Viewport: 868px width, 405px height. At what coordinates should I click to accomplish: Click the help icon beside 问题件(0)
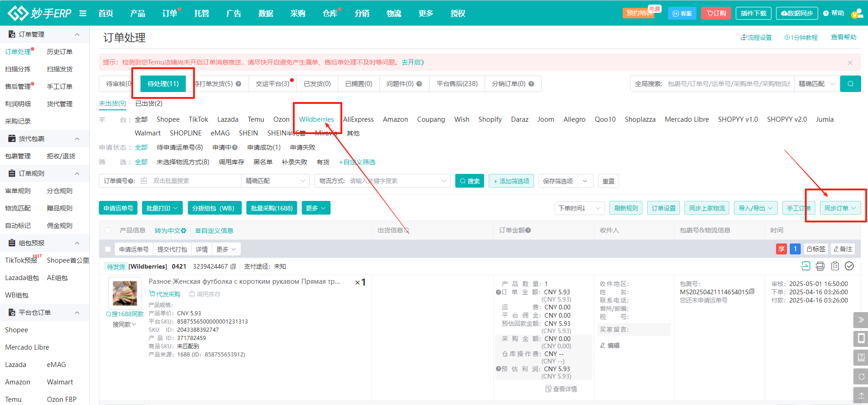(x=419, y=84)
